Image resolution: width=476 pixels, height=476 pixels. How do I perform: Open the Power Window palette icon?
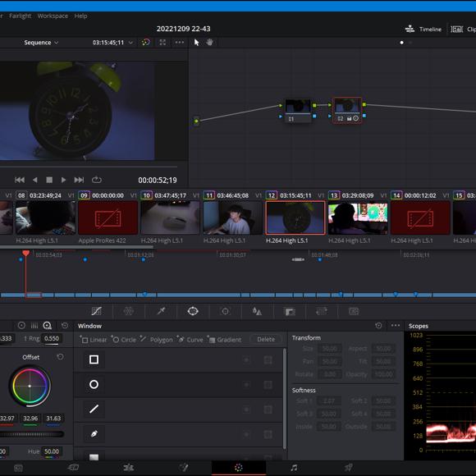193,311
